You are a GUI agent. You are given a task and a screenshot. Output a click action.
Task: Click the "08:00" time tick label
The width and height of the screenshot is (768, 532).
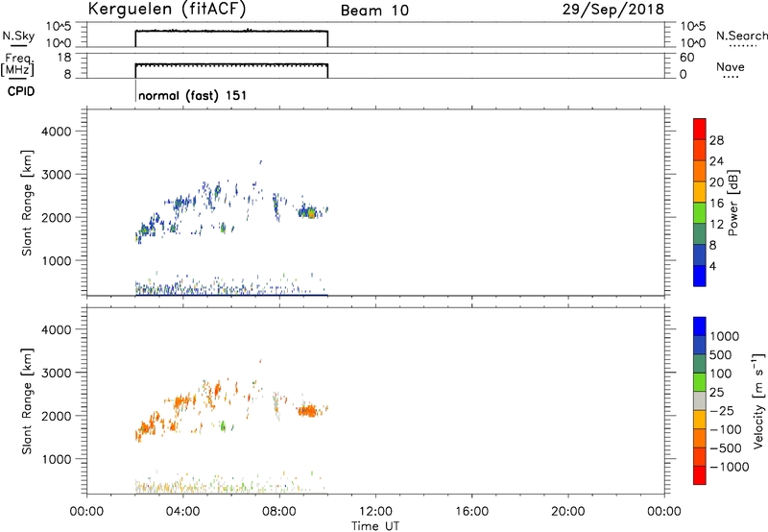pyautogui.click(x=279, y=512)
